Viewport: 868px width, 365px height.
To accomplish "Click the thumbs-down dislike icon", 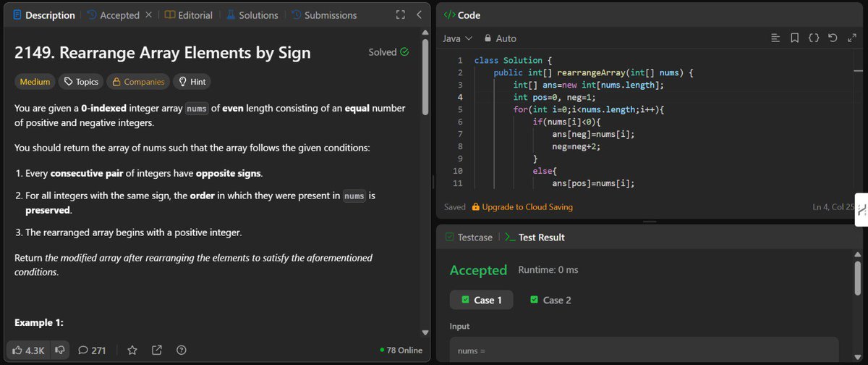I will (x=60, y=350).
